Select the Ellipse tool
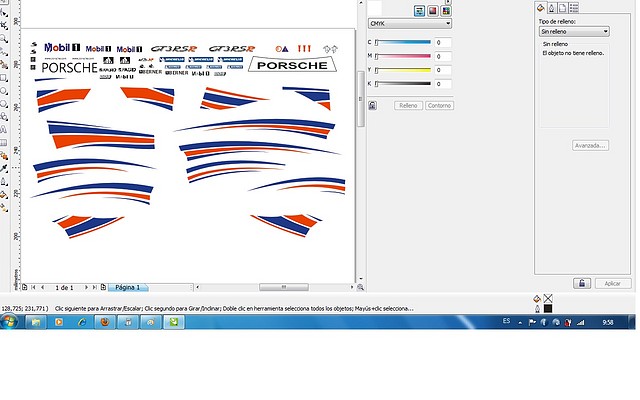Viewport: 640px width, 400px height. coord(4,91)
